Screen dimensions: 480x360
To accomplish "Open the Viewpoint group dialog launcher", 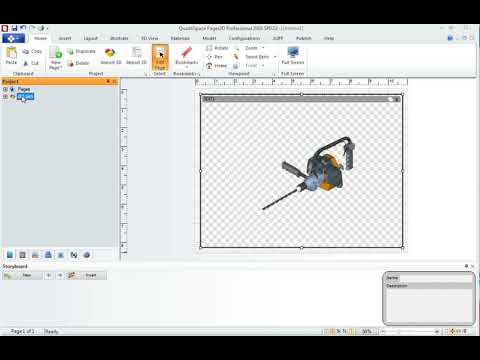I will pyautogui.click(x=274, y=74).
